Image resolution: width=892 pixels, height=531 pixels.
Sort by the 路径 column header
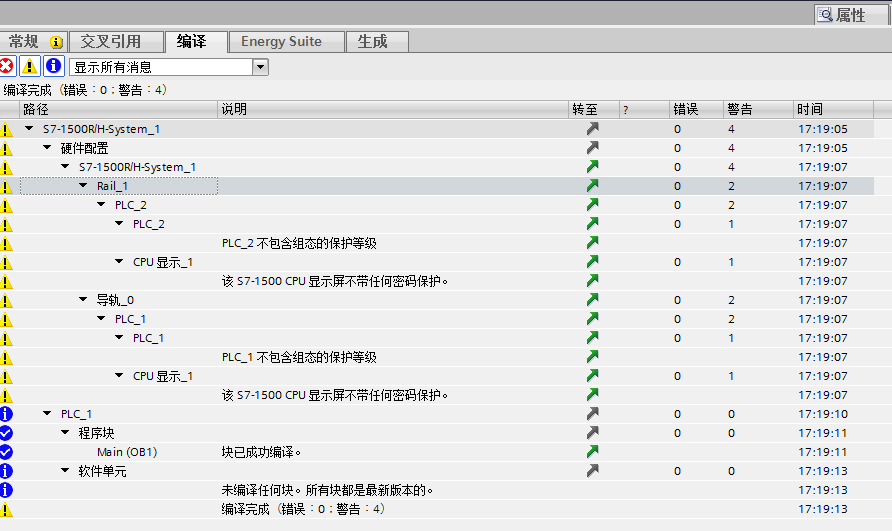(118, 109)
